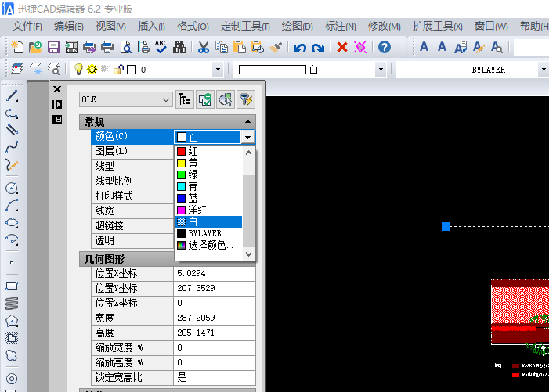Viewport: 549px width, 392px height.
Task: Select the Revision cloud tool
Action: (x=12, y=355)
